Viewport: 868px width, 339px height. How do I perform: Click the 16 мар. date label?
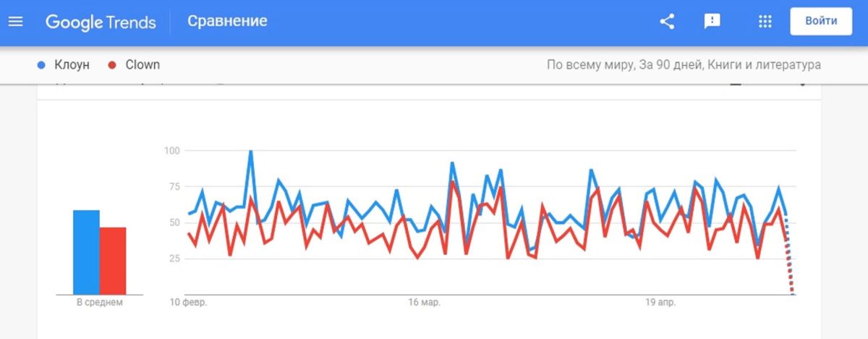pos(424,302)
